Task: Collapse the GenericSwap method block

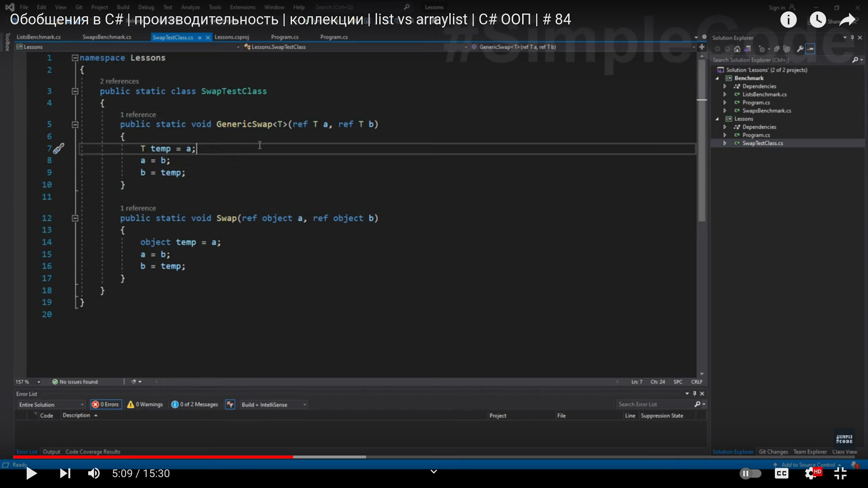Action: click(x=75, y=124)
